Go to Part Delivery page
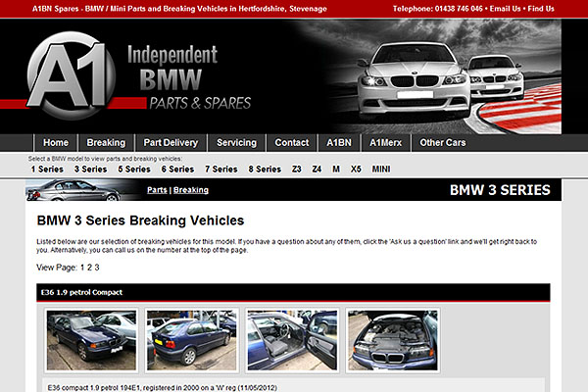The width and height of the screenshot is (588, 392). (x=171, y=143)
